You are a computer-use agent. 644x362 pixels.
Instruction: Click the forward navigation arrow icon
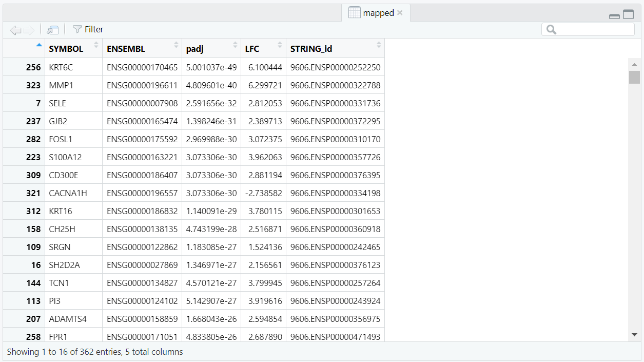pyautogui.click(x=29, y=30)
